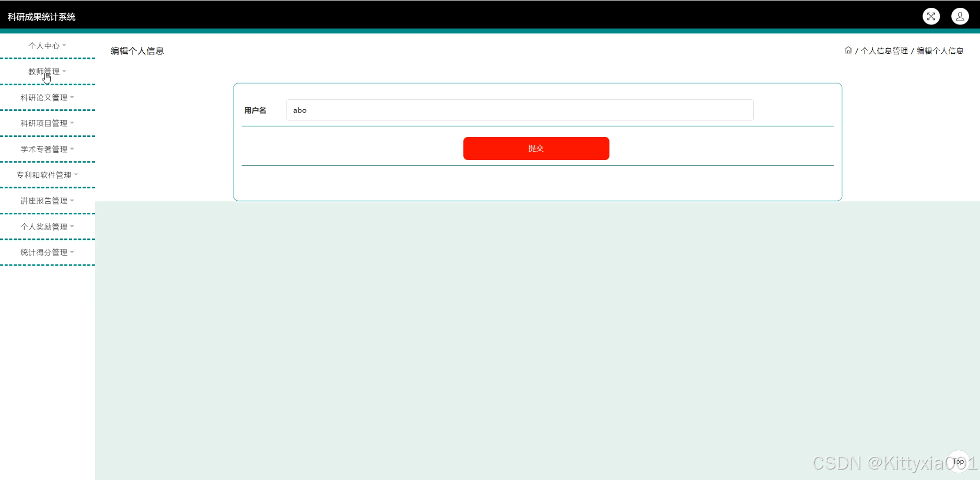The width and height of the screenshot is (980, 480).
Task: Click the arrow beside 讲座报告管理
Action: [72, 200]
